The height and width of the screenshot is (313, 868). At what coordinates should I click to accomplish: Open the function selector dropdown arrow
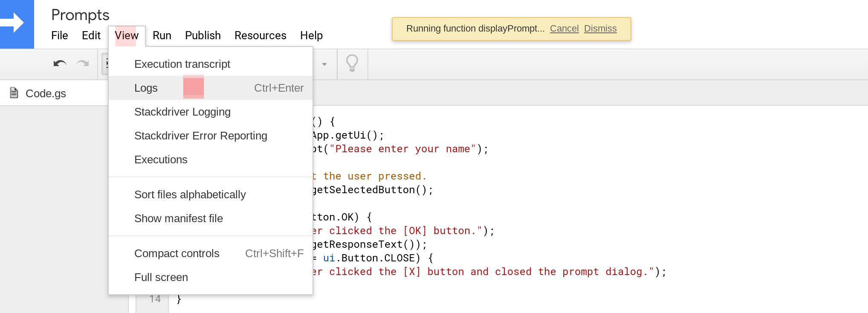click(324, 64)
